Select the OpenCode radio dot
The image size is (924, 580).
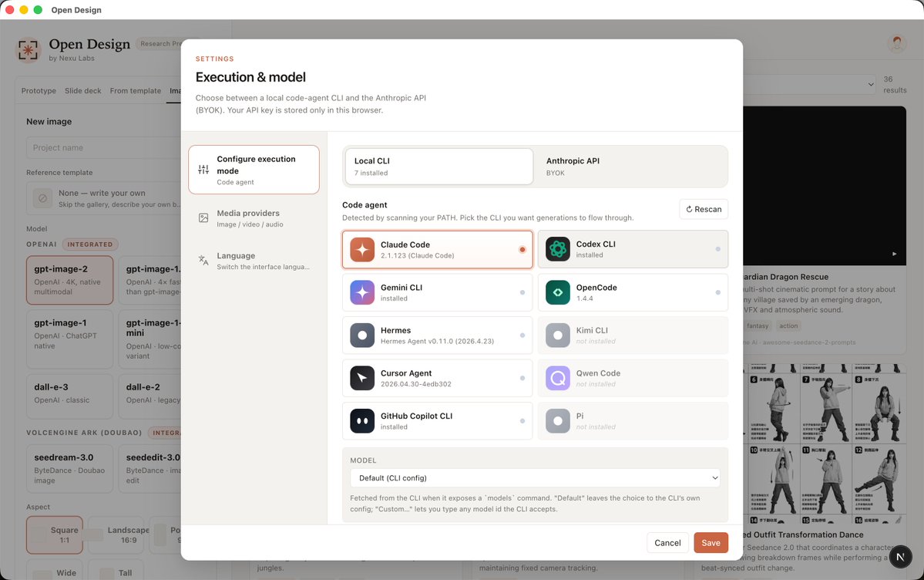[x=717, y=292]
